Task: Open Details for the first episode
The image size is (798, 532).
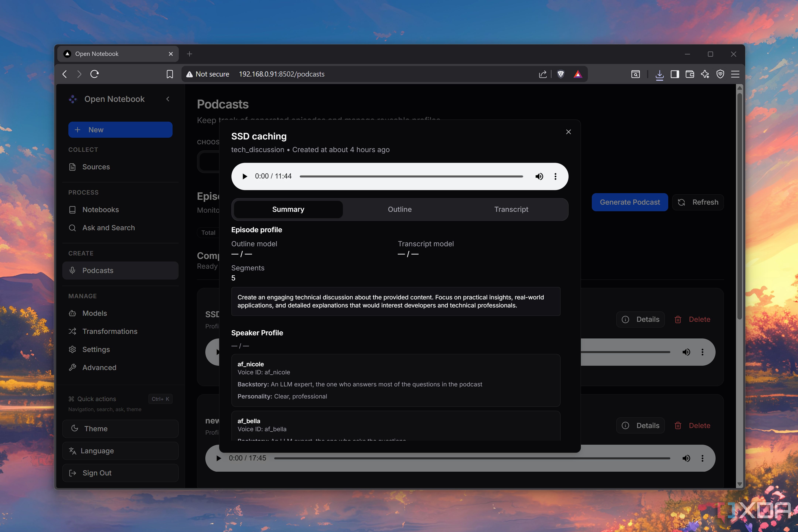Action: click(x=640, y=319)
